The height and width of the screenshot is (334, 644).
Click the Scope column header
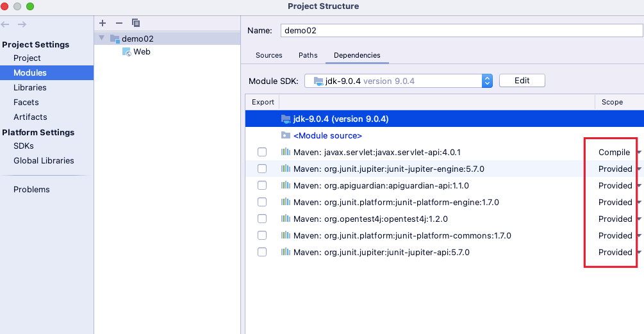pos(612,102)
